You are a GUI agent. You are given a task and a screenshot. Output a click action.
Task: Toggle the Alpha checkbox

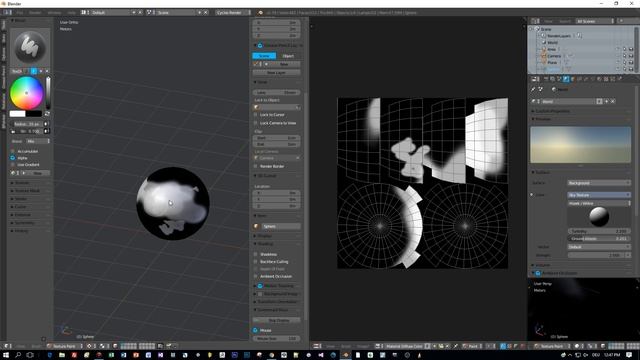coord(12,158)
